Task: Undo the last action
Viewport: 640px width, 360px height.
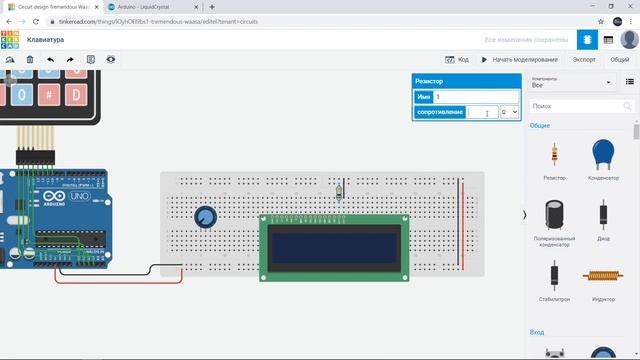Action: coord(50,60)
